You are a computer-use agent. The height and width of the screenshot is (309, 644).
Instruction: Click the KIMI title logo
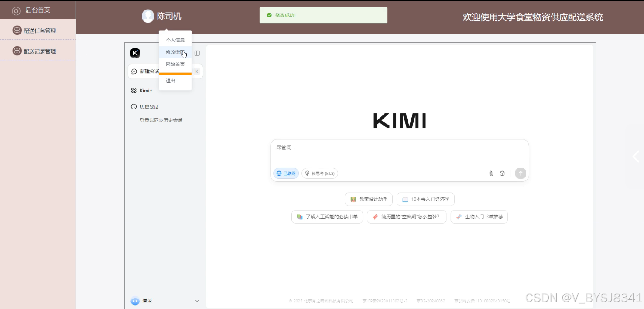400,121
